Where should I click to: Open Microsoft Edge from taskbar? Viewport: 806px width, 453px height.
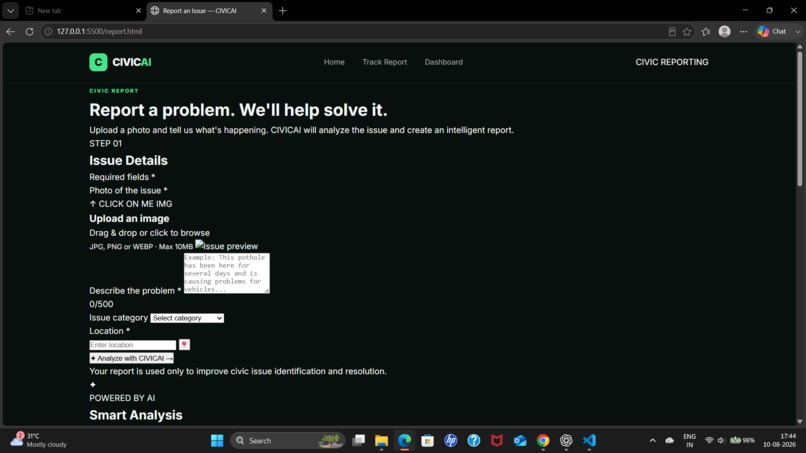point(405,441)
